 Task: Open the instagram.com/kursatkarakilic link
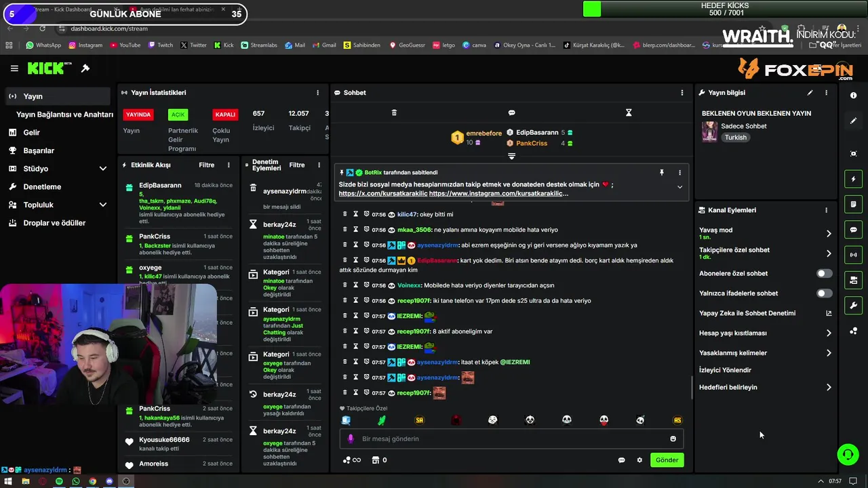point(498,194)
